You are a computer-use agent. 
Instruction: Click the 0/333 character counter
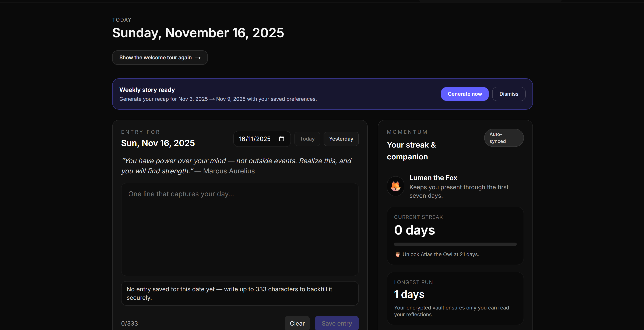click(x=130, y=323)
